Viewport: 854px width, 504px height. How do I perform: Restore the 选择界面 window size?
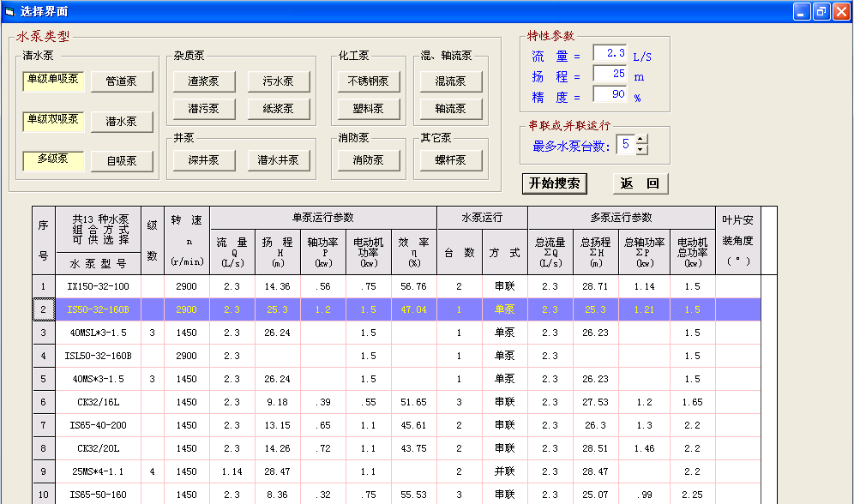point(821,11)
